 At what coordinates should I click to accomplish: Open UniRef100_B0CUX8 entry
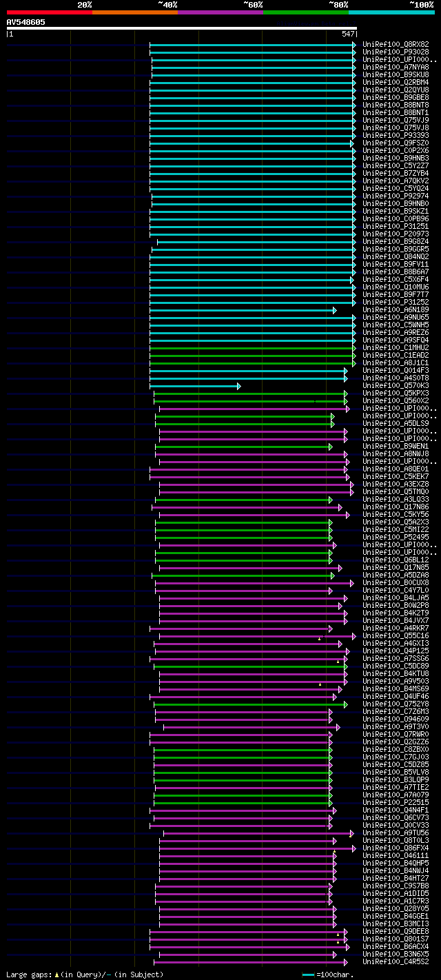[x=396, y=582]
